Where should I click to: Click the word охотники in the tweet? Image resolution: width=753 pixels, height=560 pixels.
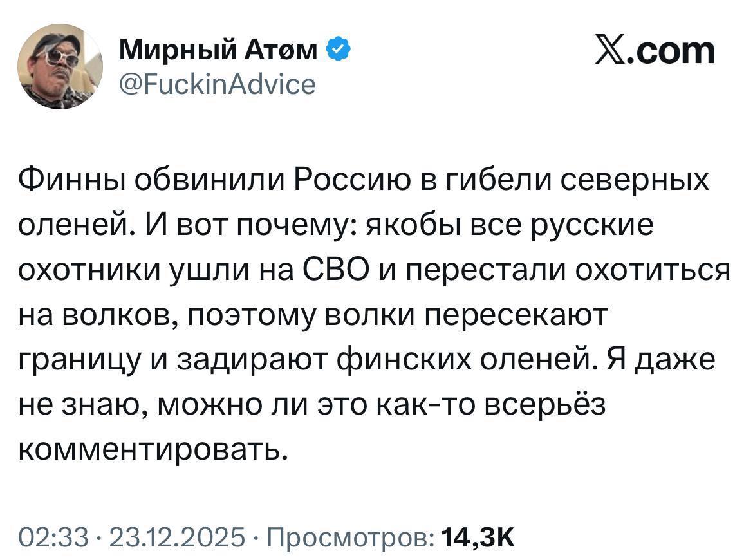89,270
